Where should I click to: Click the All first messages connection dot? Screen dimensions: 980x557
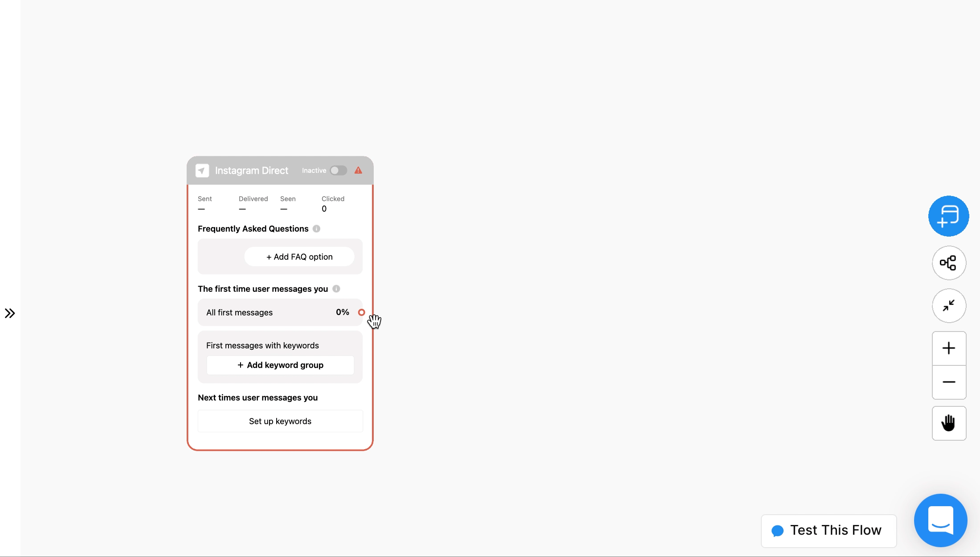361,312
